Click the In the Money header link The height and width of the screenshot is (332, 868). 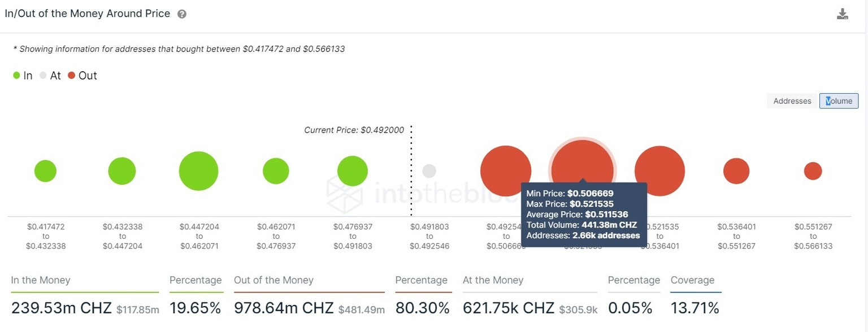(40, 280)
